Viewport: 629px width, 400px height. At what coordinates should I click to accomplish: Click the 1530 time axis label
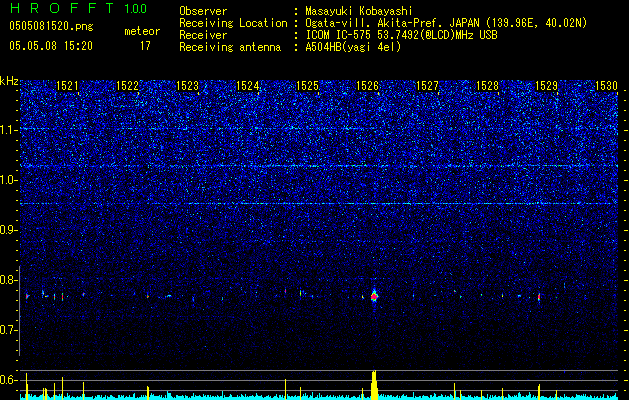(x=607, y=86)
